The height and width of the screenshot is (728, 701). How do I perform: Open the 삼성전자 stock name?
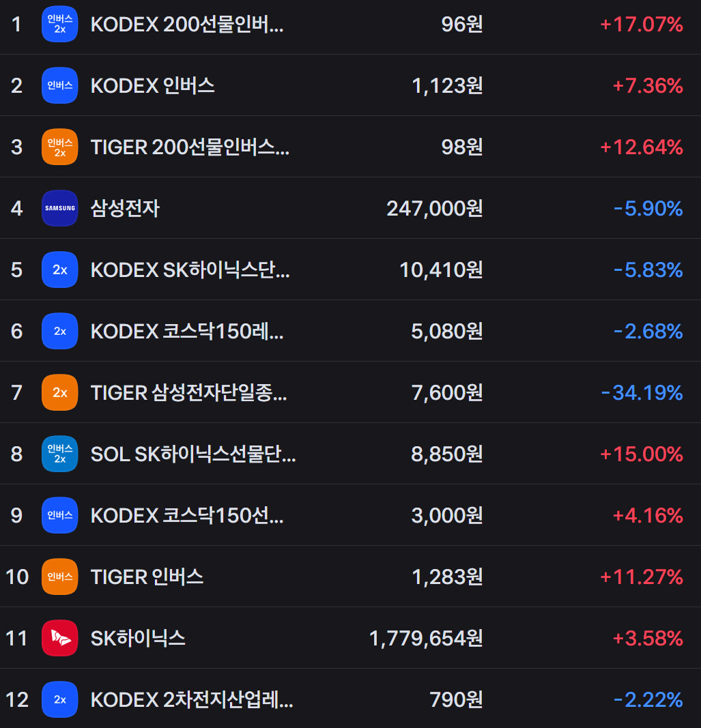125,209
